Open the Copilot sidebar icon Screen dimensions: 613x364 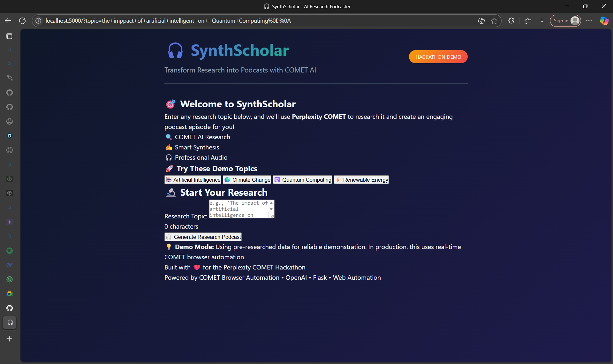tap(604, 21)
